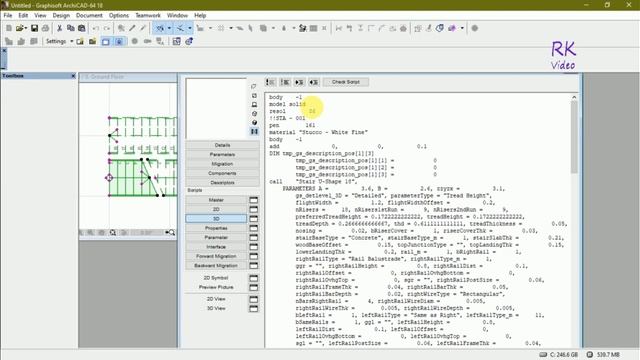Open the window new script icon beside Master
This screenshot has height=360, width=640.
[x=253, y=200]
